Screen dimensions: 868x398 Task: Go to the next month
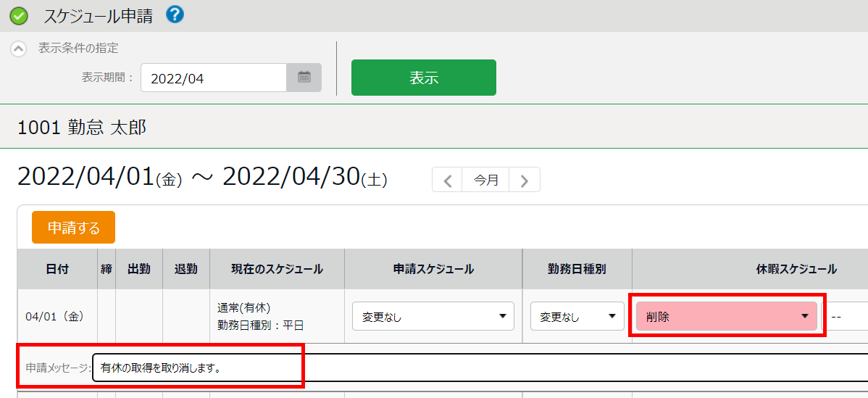coord(525,181)
